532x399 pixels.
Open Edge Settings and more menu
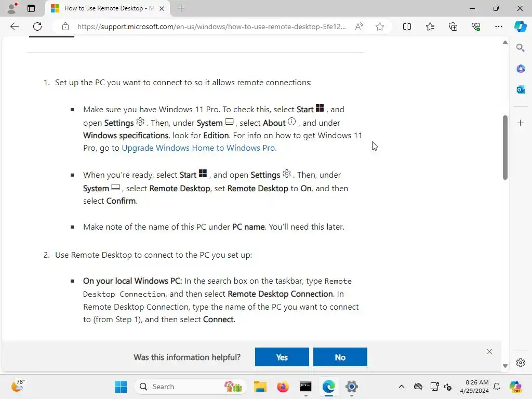[498, 26]
